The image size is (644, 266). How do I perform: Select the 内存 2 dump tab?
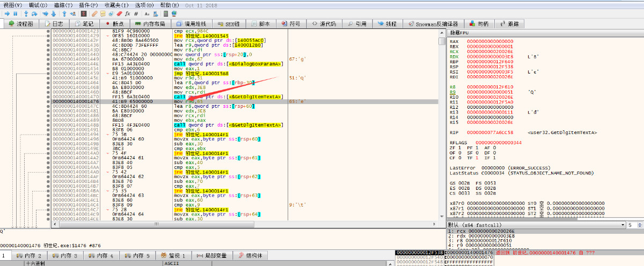pyautogui.click(x=30, y=256)
